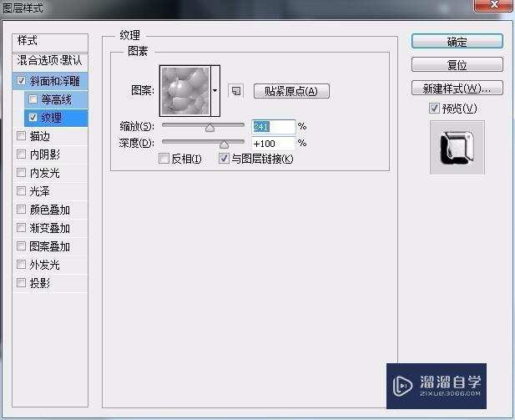Click the style preview thumbnail
Screen dimensions: 515x420
pos(457,147)
